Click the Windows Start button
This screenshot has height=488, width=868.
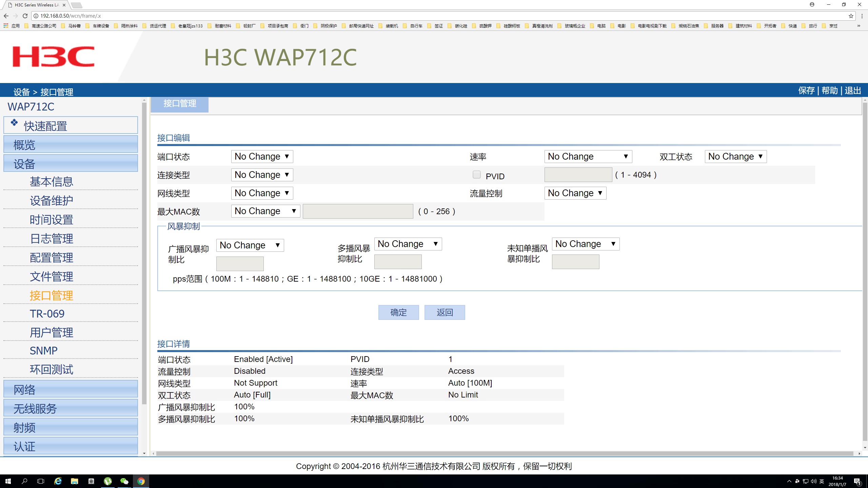point(8,481)
